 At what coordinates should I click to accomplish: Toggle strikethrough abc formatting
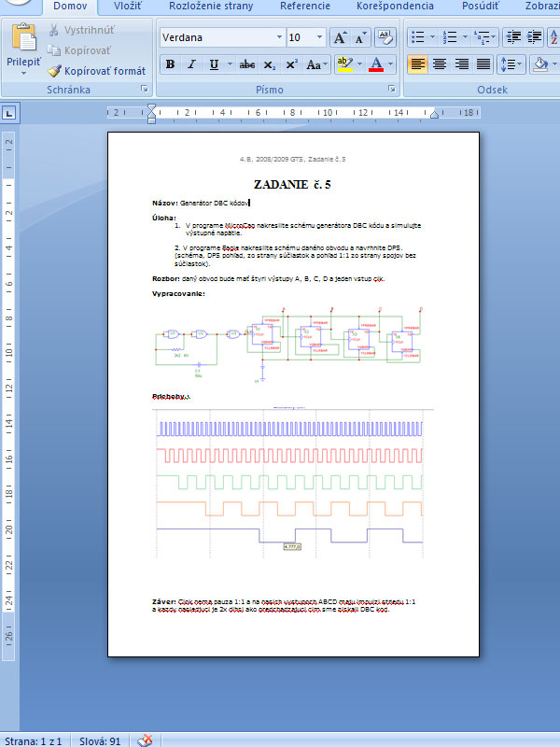[x=247, y=64]
